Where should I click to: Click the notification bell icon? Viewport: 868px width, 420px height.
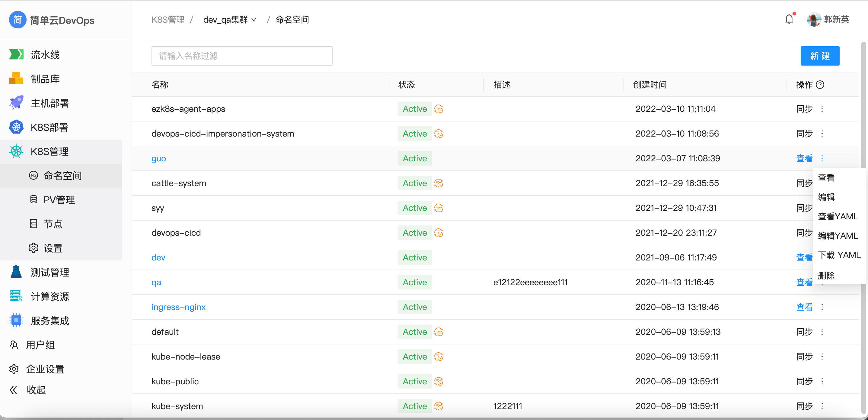pos(789,19)
